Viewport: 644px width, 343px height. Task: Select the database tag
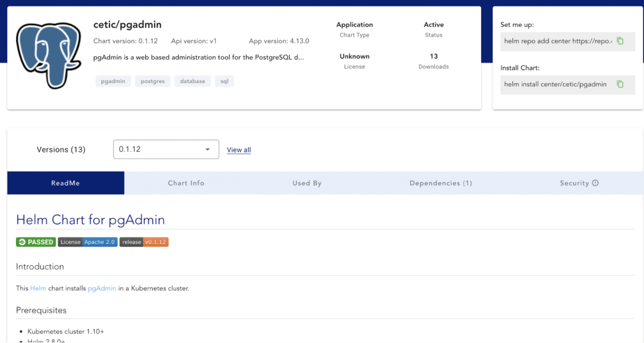tap(193, 81)
